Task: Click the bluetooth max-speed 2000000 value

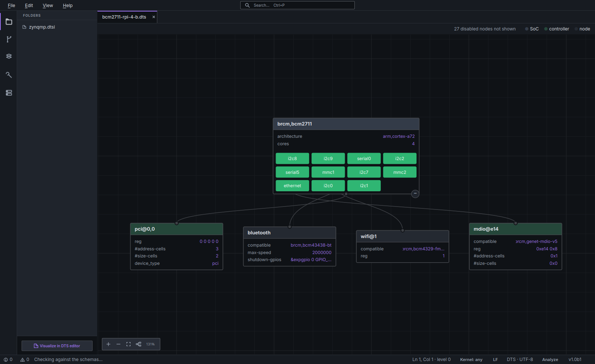Action: [322, 253]
